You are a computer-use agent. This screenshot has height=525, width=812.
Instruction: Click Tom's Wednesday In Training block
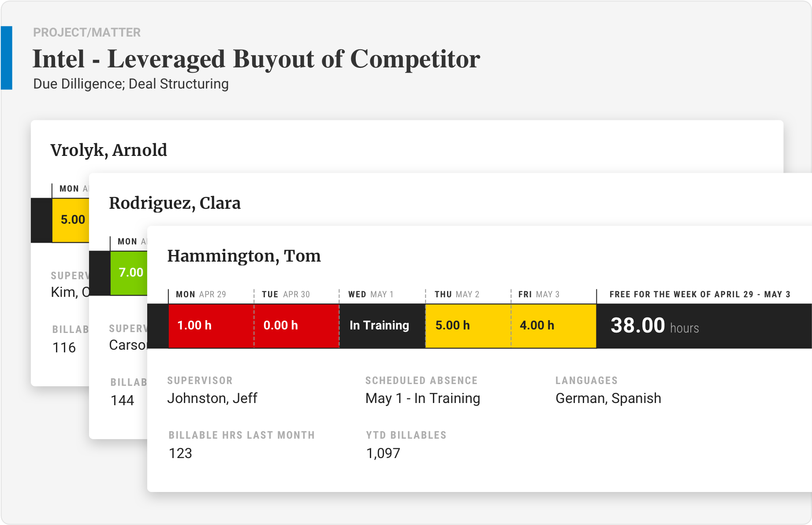tap(382, 325)
